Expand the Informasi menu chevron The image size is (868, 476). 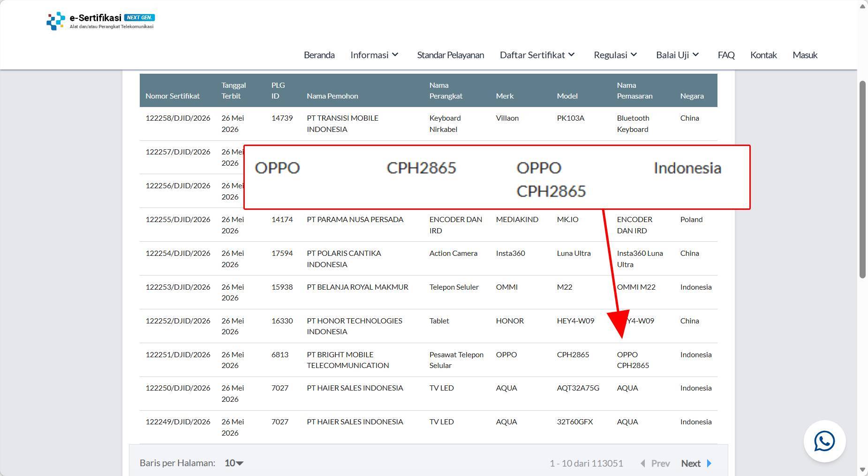395,55
